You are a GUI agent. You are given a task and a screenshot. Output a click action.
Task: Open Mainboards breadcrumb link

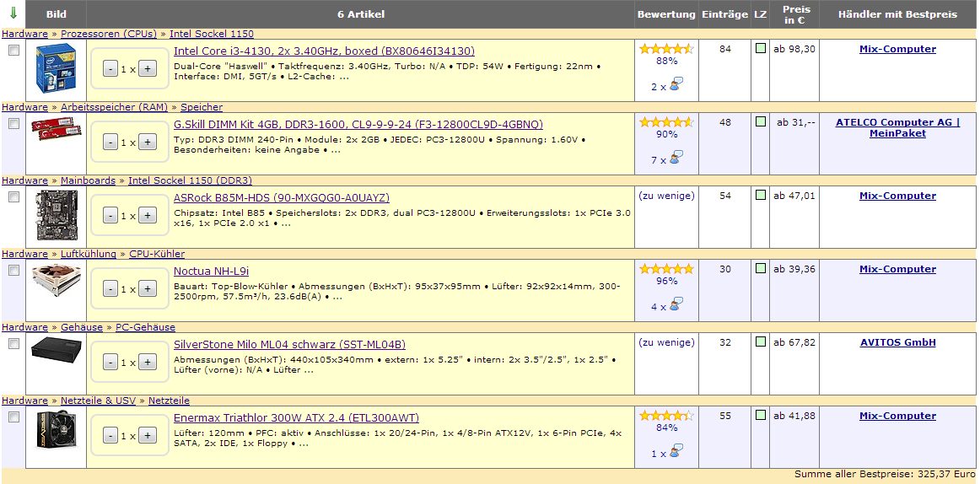pos(88,180)
